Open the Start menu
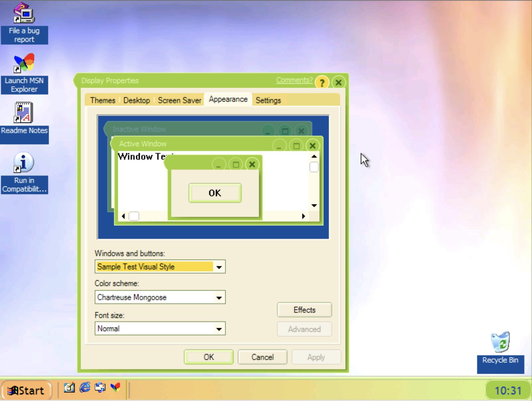Image resolution: width=532 pixels, height=401 pixels. [x=27, y=390]
